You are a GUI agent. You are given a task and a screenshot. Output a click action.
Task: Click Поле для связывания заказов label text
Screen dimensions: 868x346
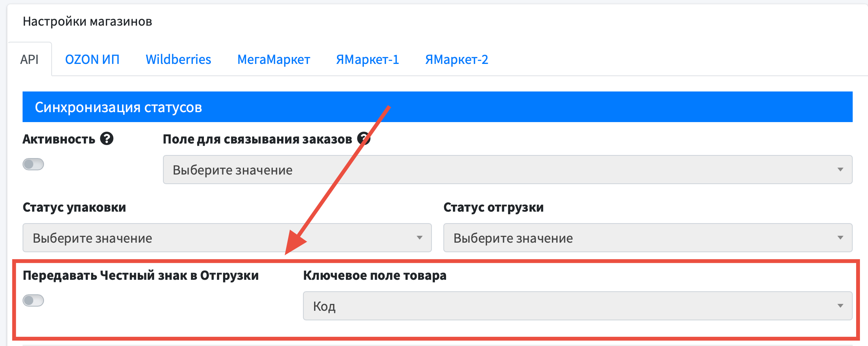tap(257, 139)
